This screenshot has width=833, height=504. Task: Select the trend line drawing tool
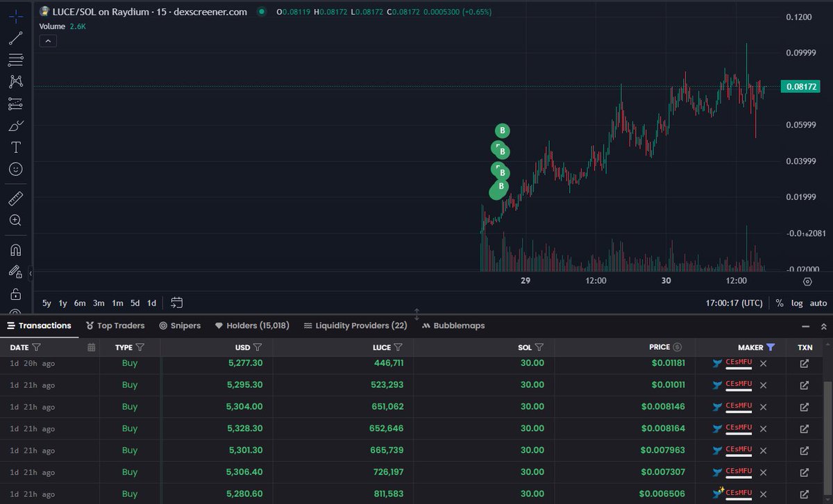click(15, 37)
